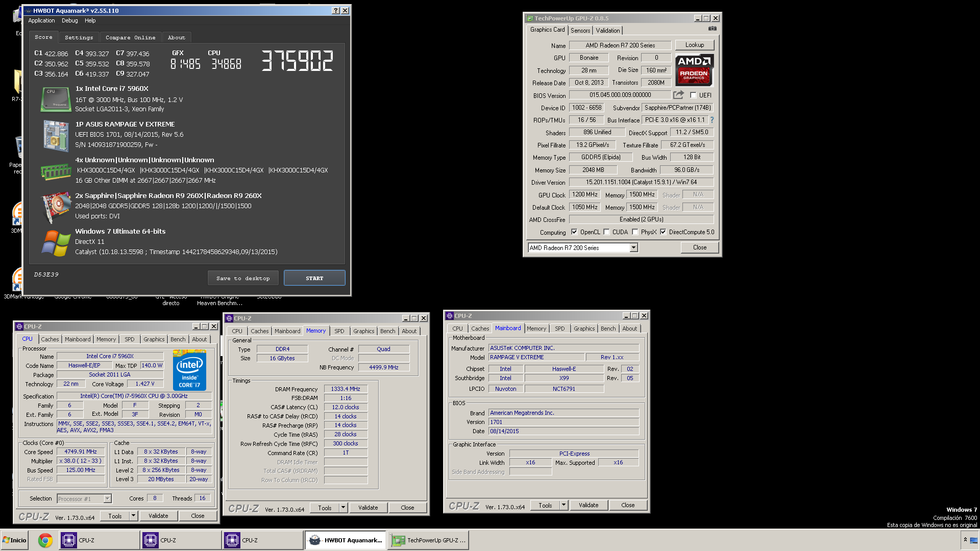Click the AMD Radeon Graphics logo
The width and height of the screenshot is (980, 551).
(694, 70)
